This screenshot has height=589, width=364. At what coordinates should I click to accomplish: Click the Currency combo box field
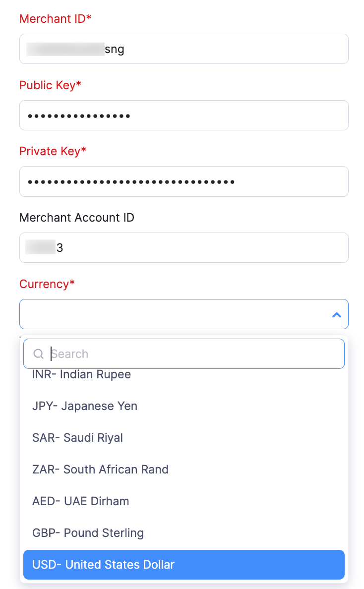click(x=174, y=314)
